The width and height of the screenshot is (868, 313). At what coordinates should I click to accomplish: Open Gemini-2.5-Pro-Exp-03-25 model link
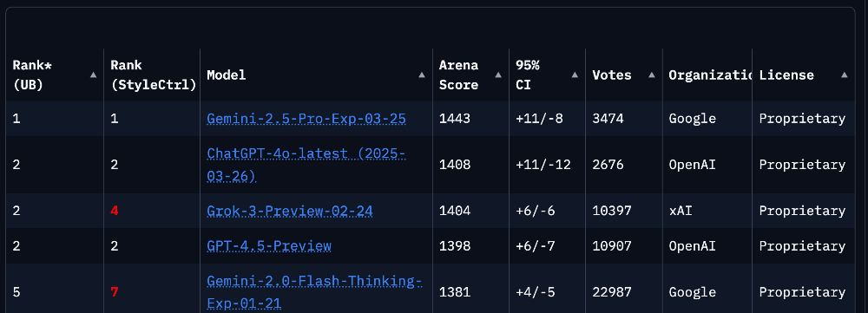306,119
